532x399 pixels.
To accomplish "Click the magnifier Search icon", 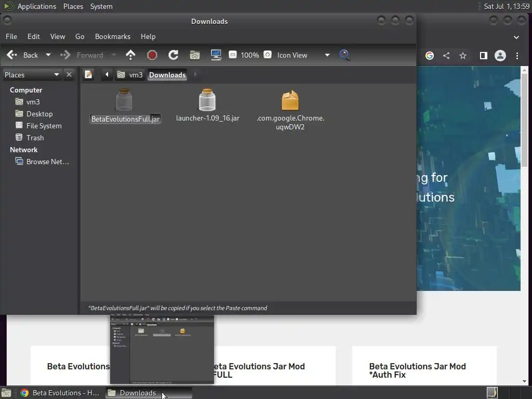I will click(345, 55).
